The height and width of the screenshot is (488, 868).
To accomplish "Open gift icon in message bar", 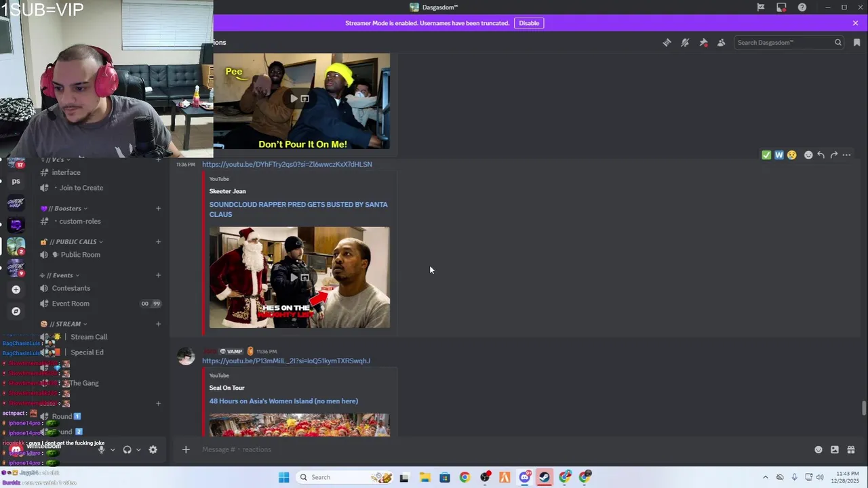I will click(851, 449).
